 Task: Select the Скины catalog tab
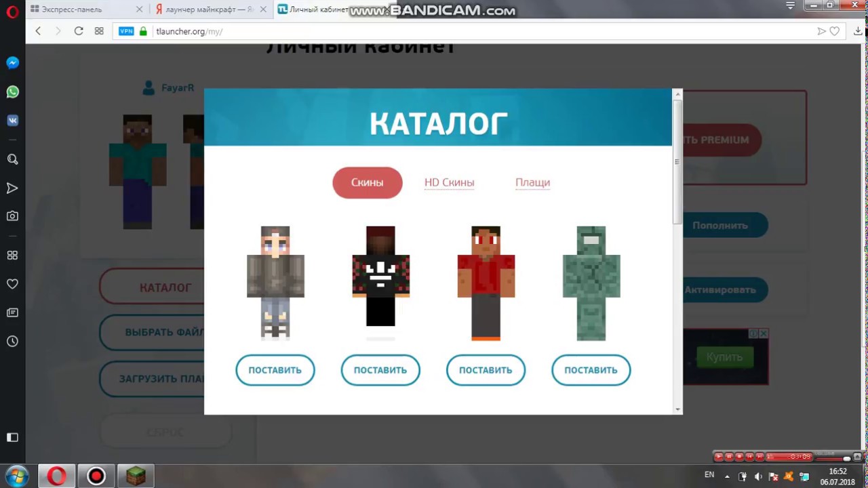(x=368, y=182)
